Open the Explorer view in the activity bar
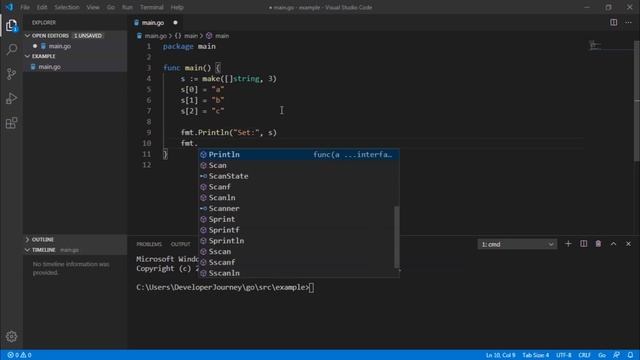 [11, 25]
